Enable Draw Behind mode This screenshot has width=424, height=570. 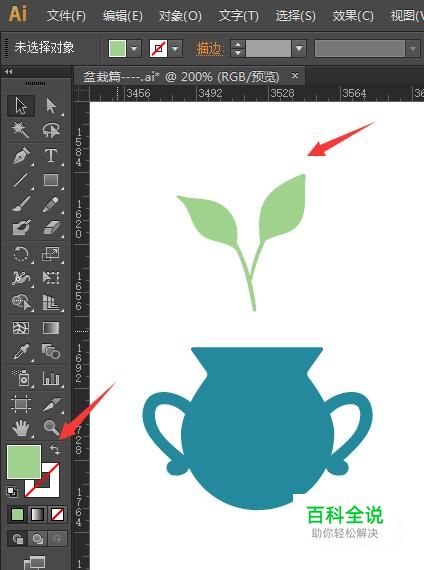tap(37, 538)
